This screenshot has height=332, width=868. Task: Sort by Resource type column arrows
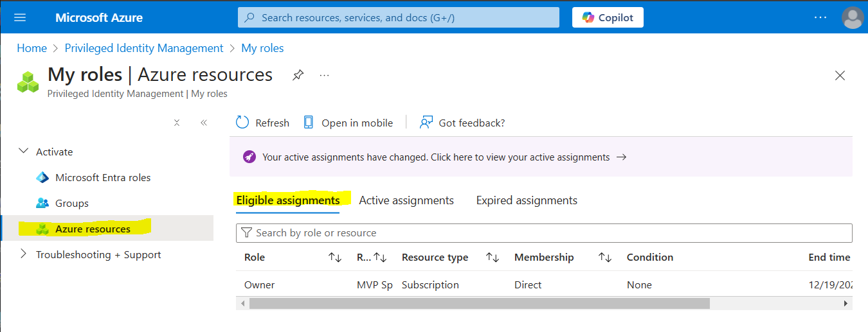click(x=493, y=258)
